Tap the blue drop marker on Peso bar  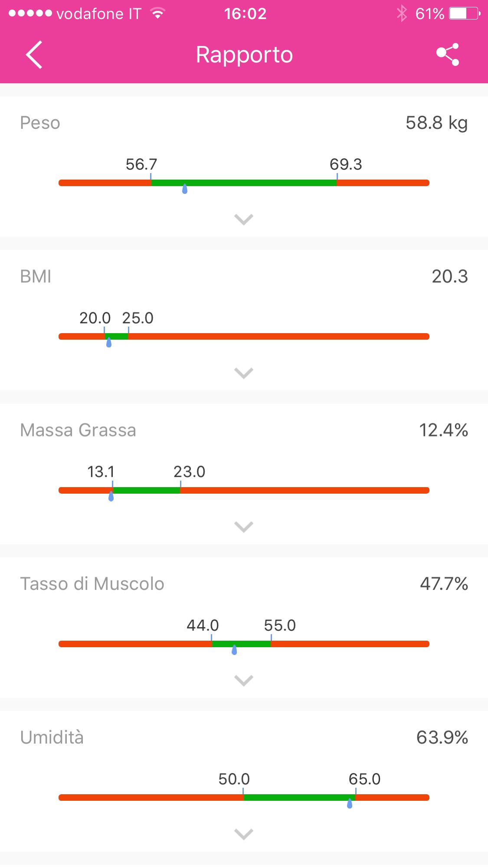[x=185, y=189]
